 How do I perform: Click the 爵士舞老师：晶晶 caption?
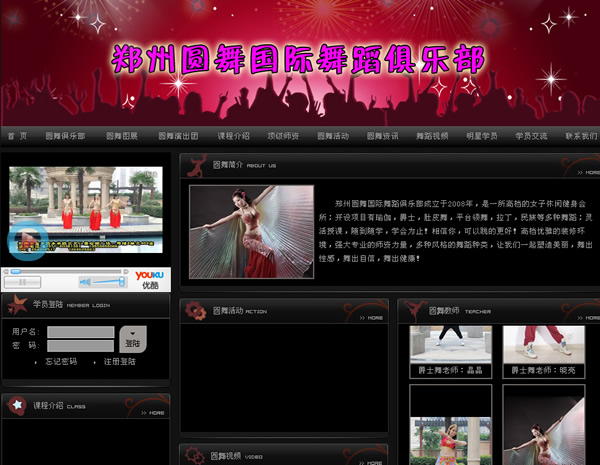point(450,370)
